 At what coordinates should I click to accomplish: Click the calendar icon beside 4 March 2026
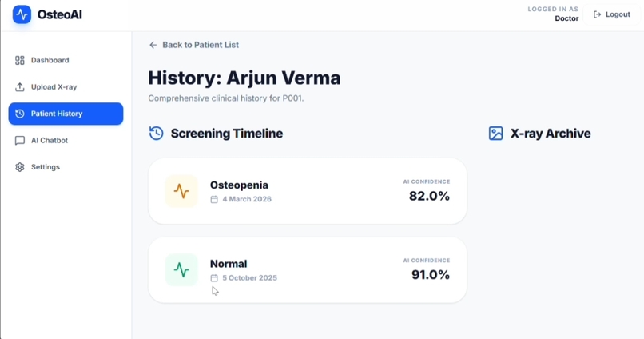pyautogui.click(x=214, y=199)
